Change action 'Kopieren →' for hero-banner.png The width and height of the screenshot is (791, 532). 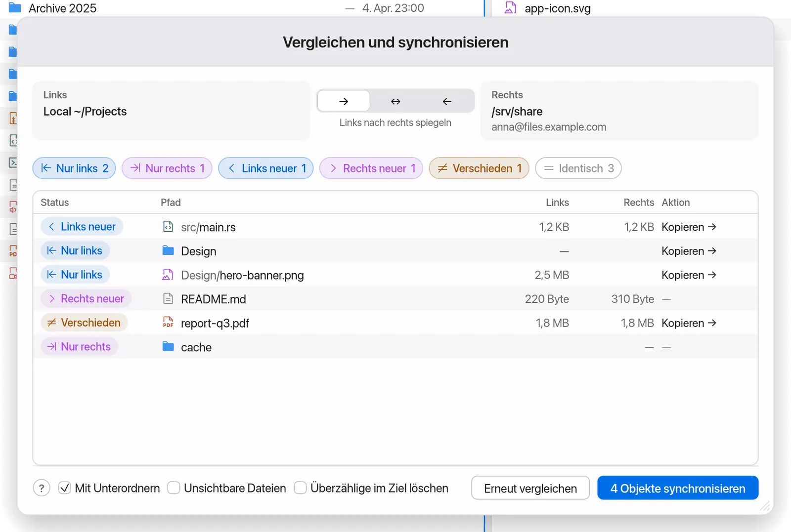(689, 275)
